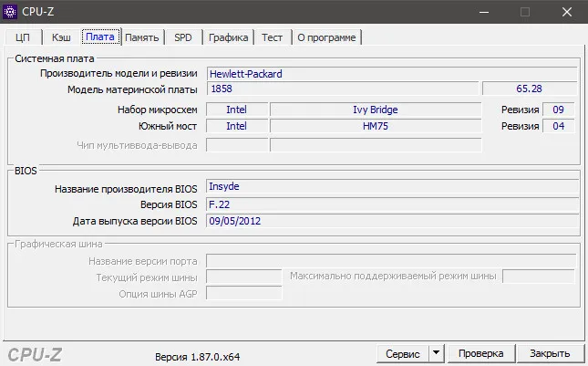
Task: Click the Ivy Bridge chipset field
Action: 376,110
